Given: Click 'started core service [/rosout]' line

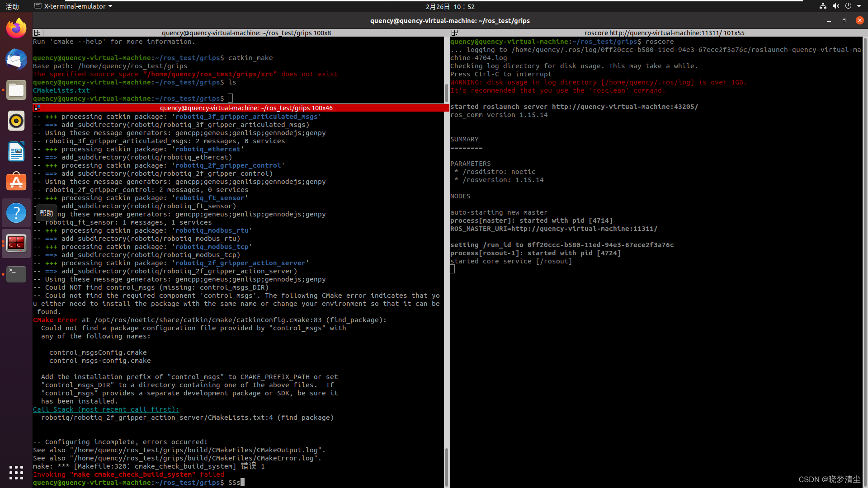Looking at the screenshot, I should click(511, 261).
